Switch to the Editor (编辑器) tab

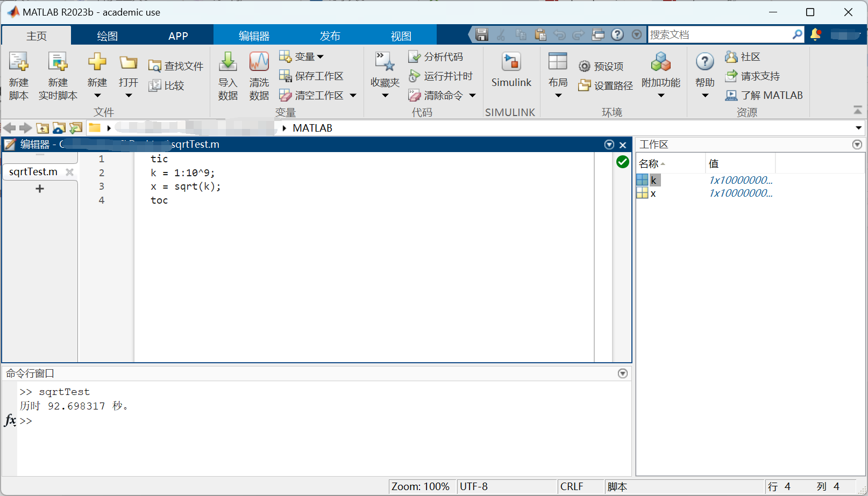pyautogui.click(x=254, y=36)
